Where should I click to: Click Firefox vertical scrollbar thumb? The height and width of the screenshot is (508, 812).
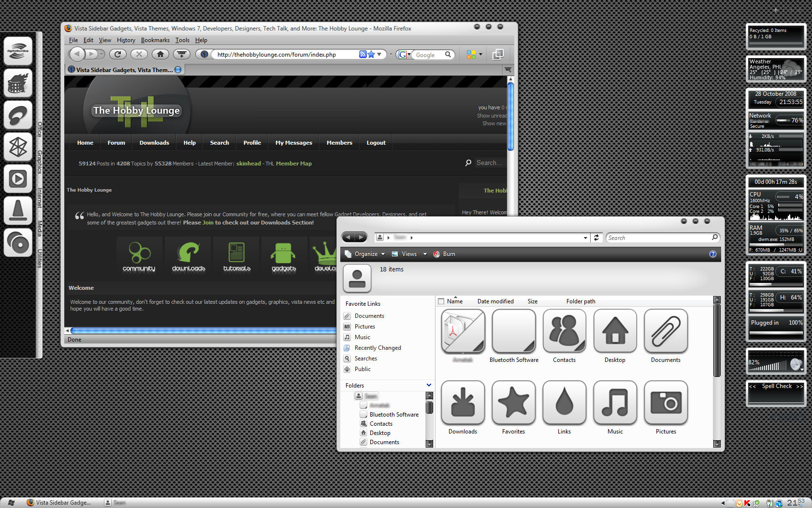510,116
